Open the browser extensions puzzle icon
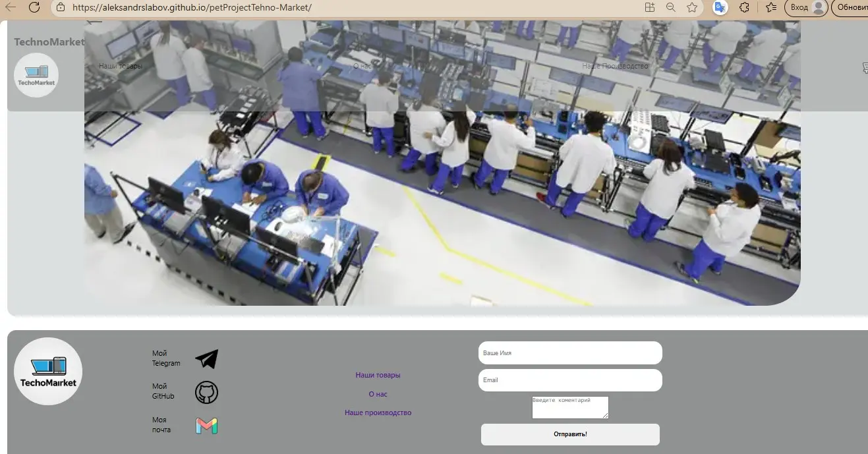 (x=744, y=7)
